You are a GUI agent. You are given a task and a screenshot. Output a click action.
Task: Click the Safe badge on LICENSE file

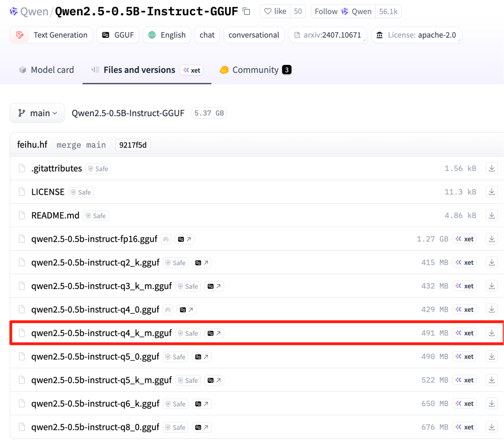click(81, 192)
